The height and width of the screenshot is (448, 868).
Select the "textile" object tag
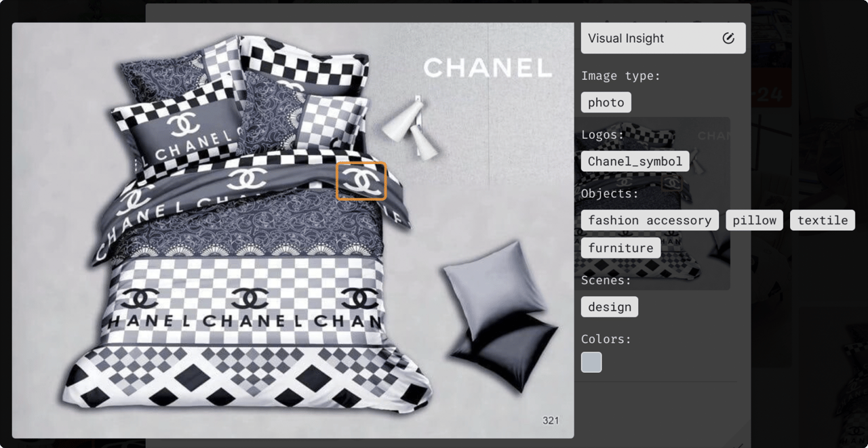(x=822, y=220)
